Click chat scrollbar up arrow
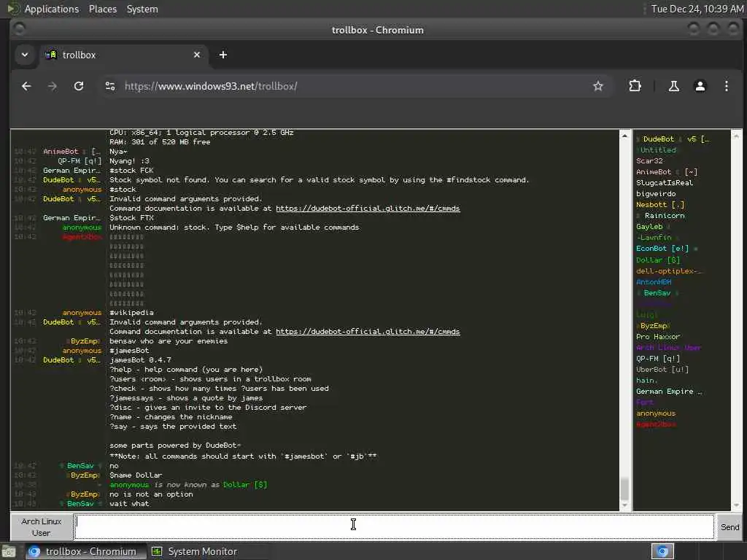The image size is (747, 560). click(624, 136)
